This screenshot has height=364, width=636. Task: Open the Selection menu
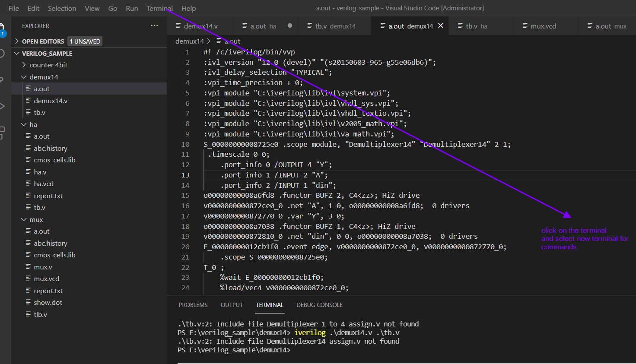point(62,8)
